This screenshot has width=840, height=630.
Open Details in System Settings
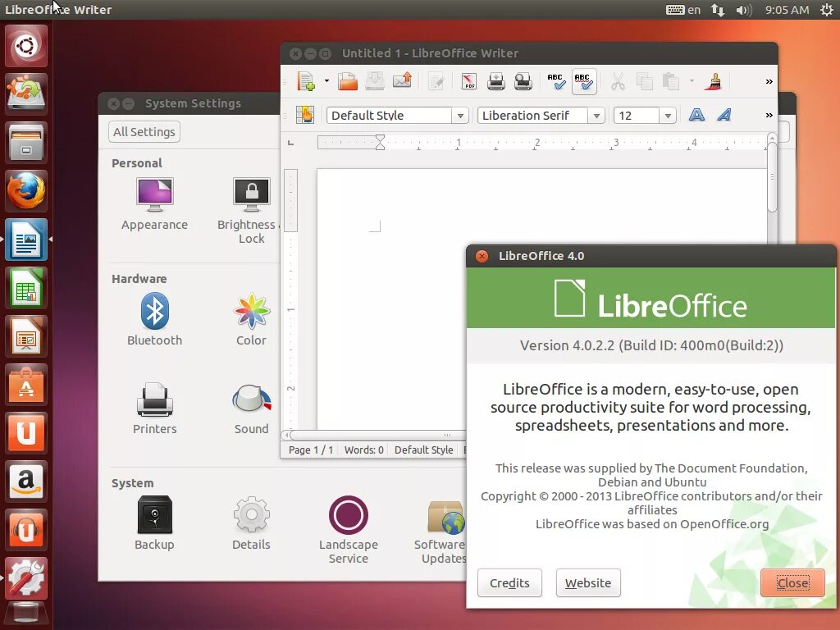(x=251, y=523)
